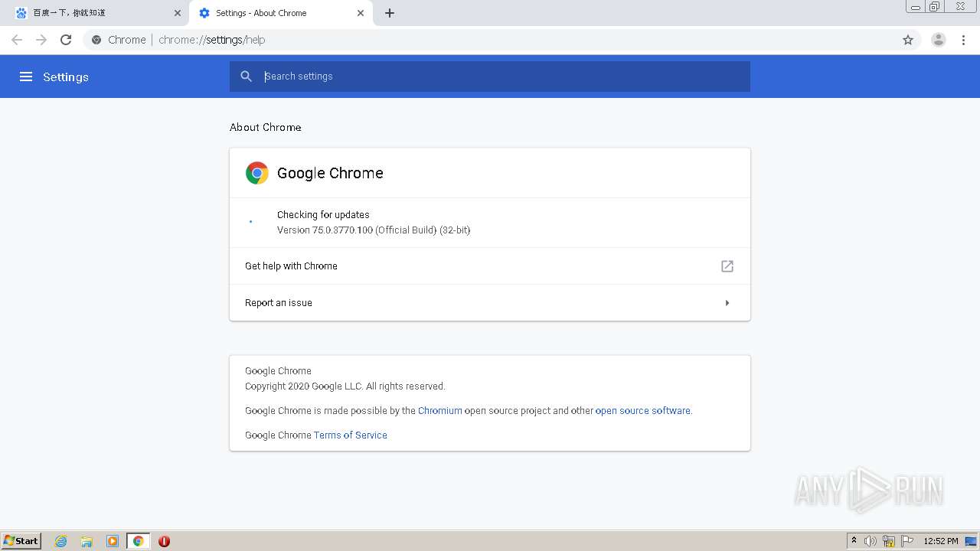
Task: Expand Report an issue arrow
Action: point(727,303)
